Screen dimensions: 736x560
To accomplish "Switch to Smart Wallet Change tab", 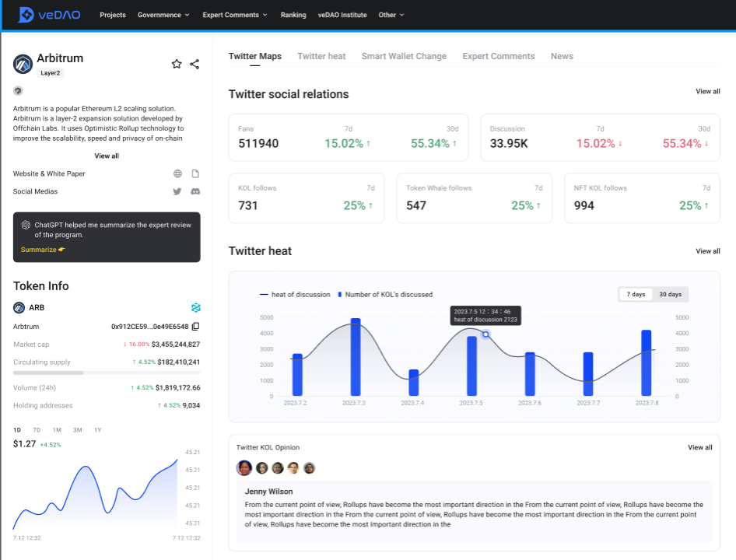I will click(404, 56).
